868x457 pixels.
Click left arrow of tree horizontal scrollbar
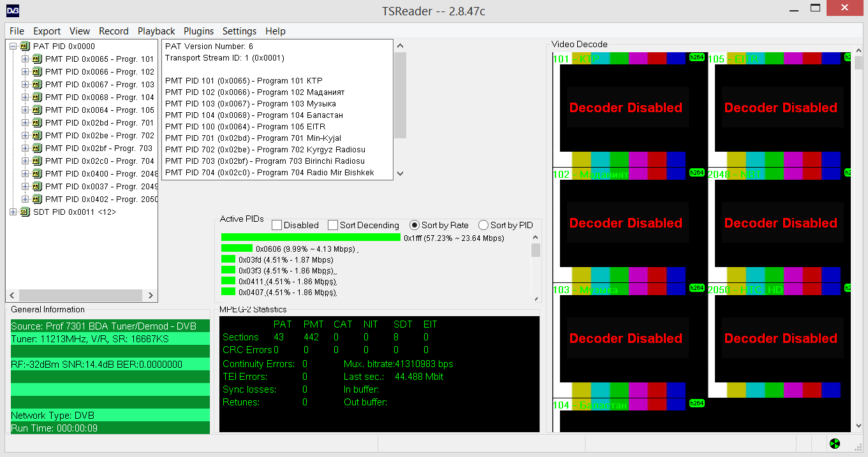13,296
